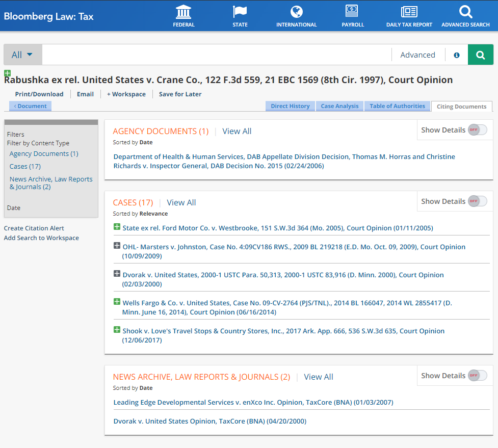The height and width of the screenshot is (448, 498).
Task: Enable Show Details for News Archive section
Action: pyautogui.click(x=477, y=376)
